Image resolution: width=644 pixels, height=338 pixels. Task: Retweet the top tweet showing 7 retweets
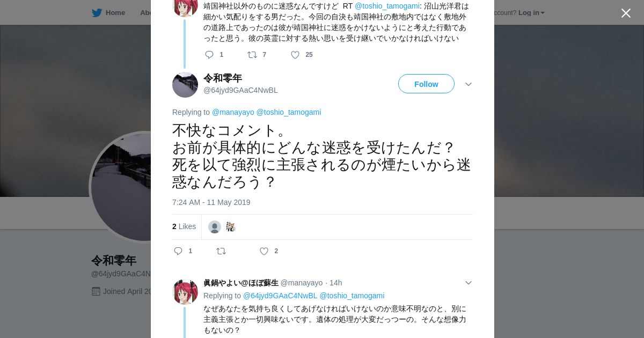(x=252, y=55)
